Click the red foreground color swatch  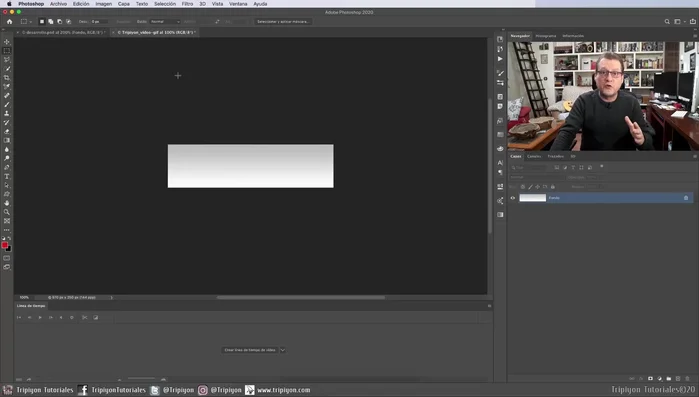point(4,245)
